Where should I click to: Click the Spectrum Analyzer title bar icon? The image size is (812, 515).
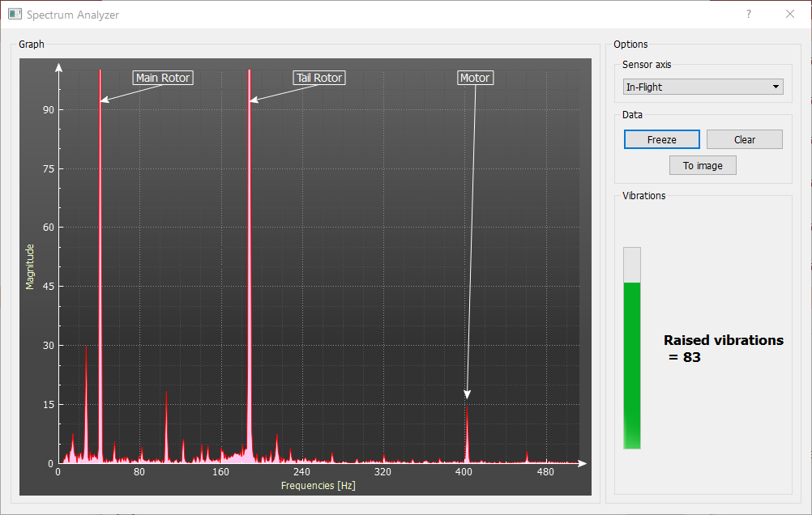click(15, 15)
